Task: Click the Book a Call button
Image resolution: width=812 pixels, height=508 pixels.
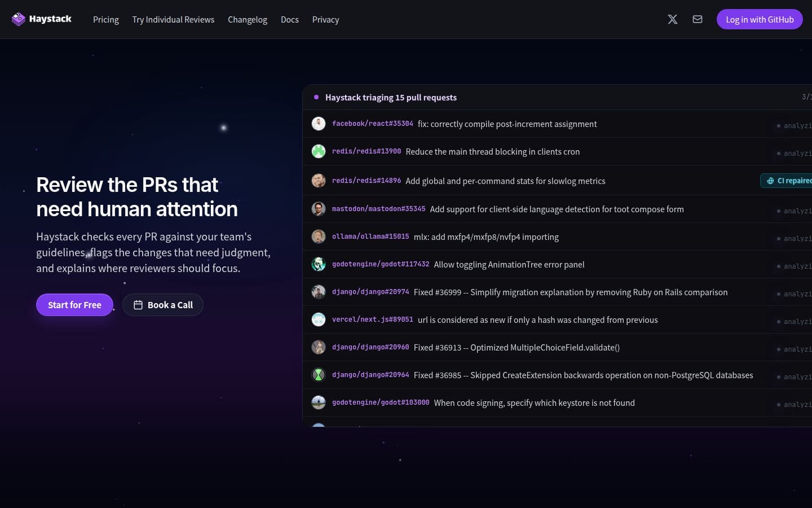Action: tap(163, 305)
